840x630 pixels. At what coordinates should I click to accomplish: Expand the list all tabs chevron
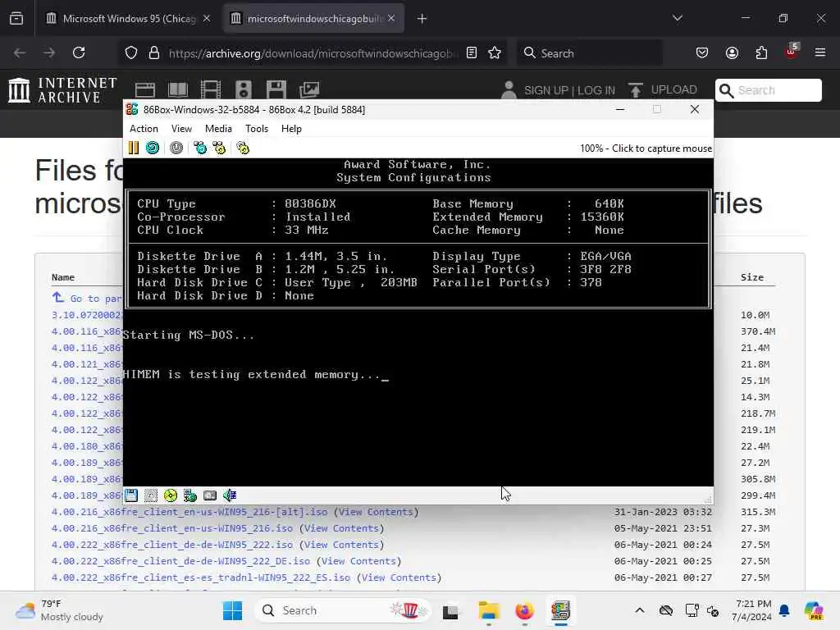coord(678,18)
